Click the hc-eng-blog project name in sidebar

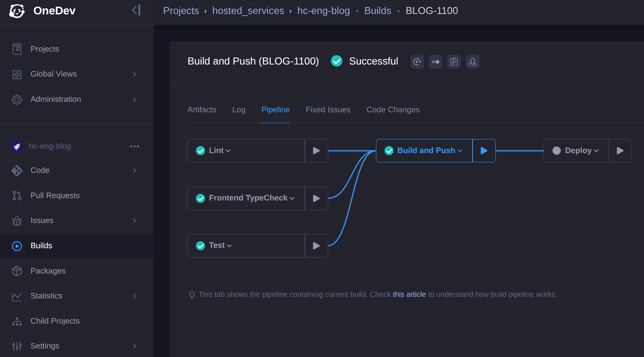pos(50,146)
